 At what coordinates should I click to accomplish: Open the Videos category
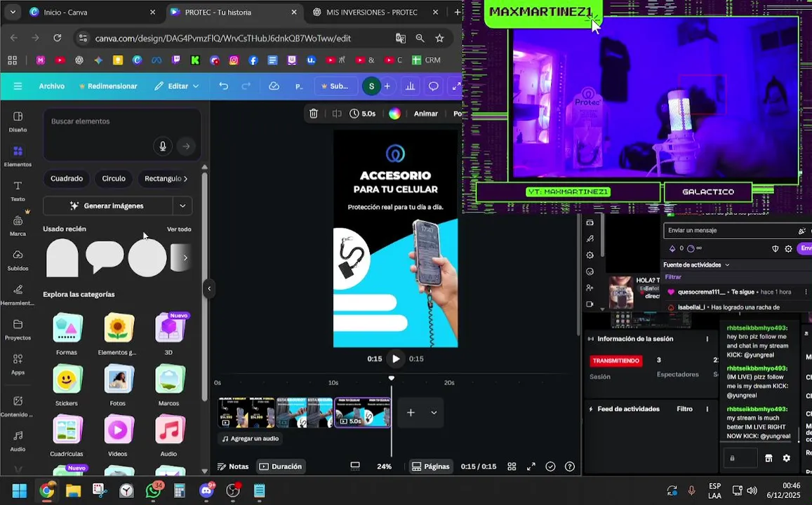pos(117,435)
